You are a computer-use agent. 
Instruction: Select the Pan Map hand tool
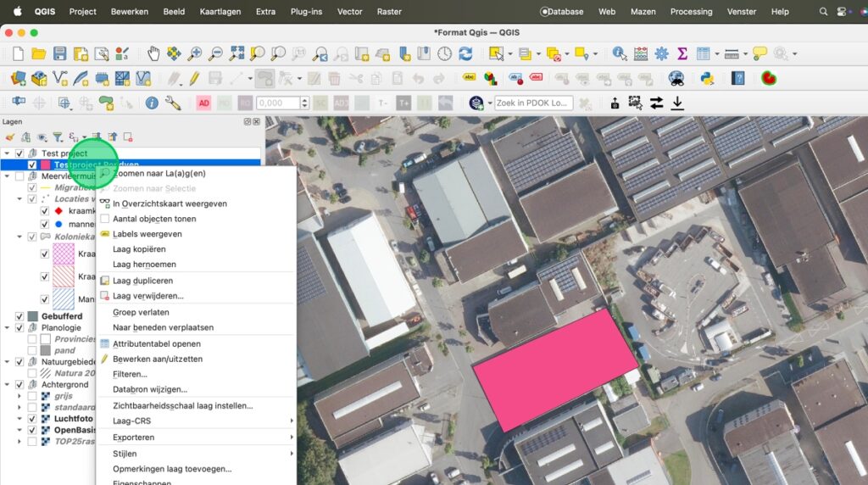[x=153, y=53]
